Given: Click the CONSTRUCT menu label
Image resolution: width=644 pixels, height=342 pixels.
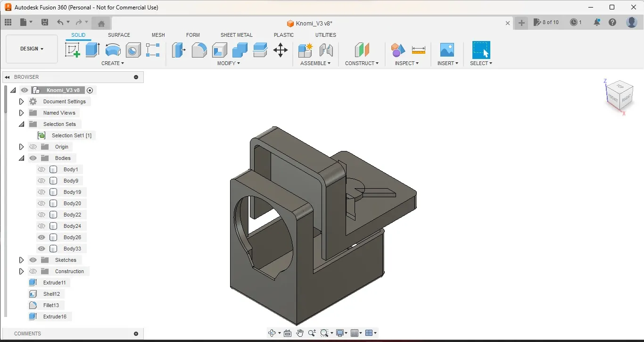Looking at the screenshot, I should point(362,63).
